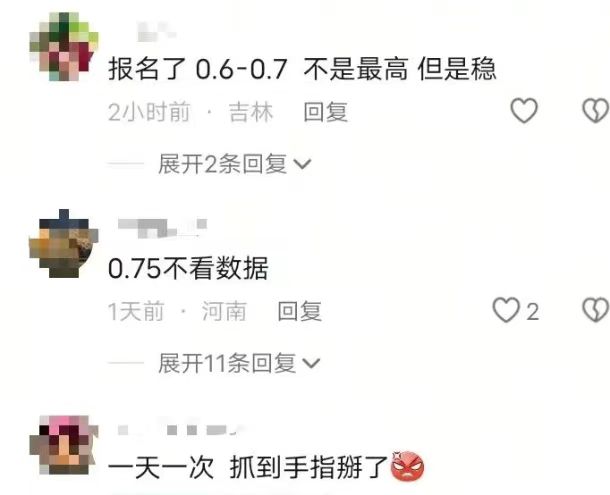Tap the angry red emoji
Viewport: 610px width, 495px height.
point(407,466)
